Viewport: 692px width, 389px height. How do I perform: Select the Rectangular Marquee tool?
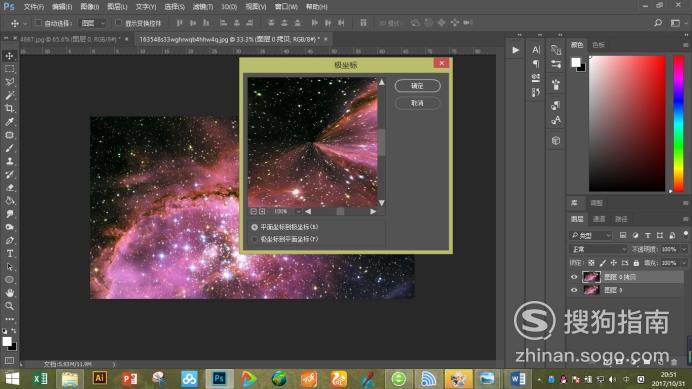(x=9, y=69)
